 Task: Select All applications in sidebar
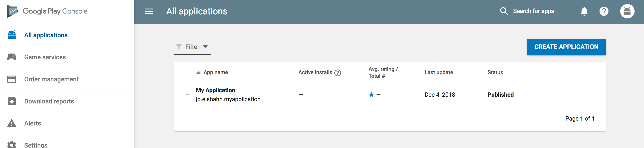tap(46, 35)
